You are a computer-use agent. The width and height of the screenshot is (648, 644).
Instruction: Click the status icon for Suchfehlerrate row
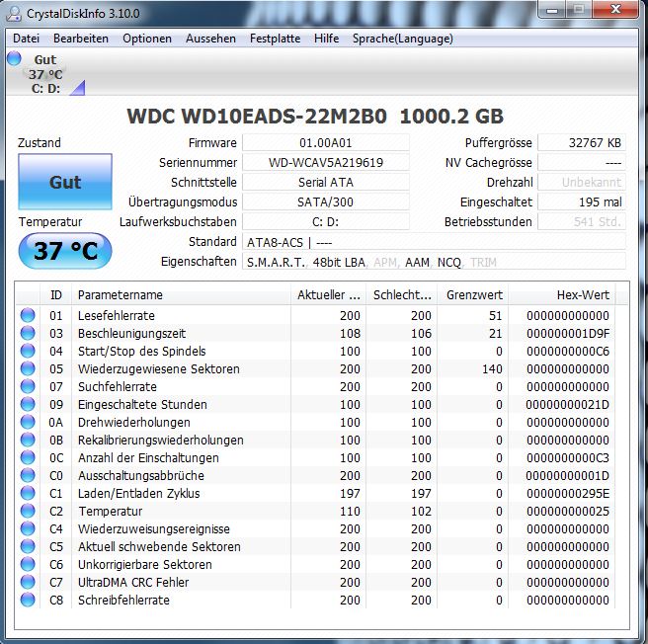[28, 386]
